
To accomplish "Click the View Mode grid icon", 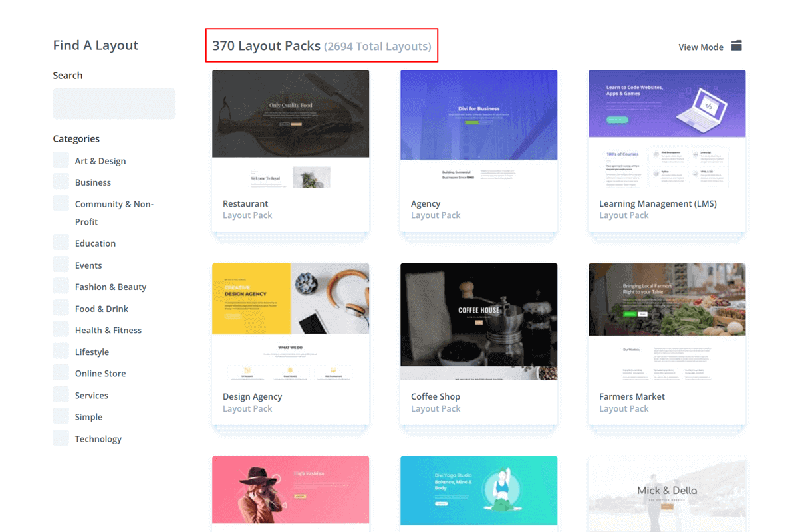I will (x=736, y=46).
